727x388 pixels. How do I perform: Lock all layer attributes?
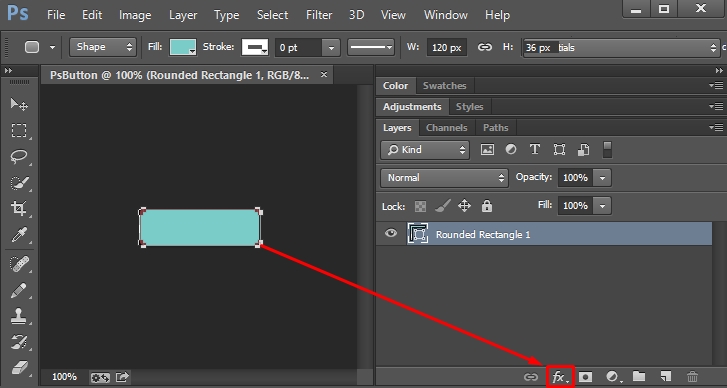tap(486, 206)
